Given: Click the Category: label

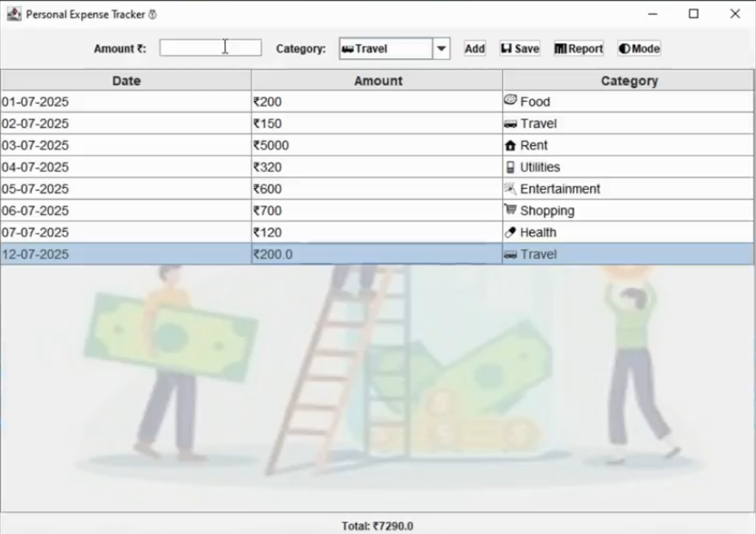Looking at the screenshot, I should (300, 49).
